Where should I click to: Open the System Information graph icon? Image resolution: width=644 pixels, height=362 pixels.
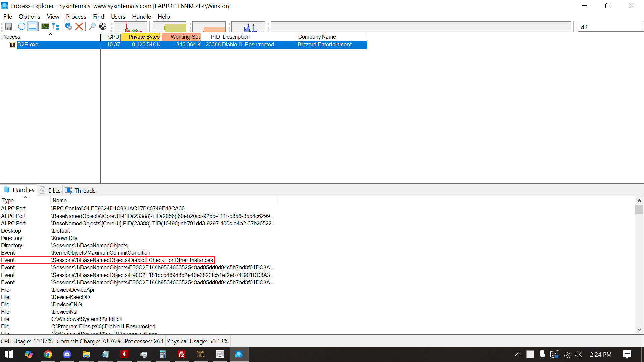click(x=45, y=26)
